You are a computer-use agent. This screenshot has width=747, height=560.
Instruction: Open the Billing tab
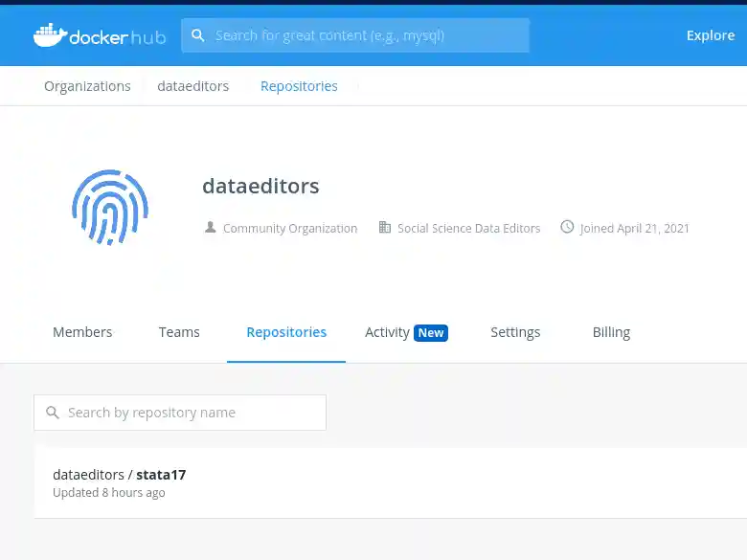pos(611,332)
